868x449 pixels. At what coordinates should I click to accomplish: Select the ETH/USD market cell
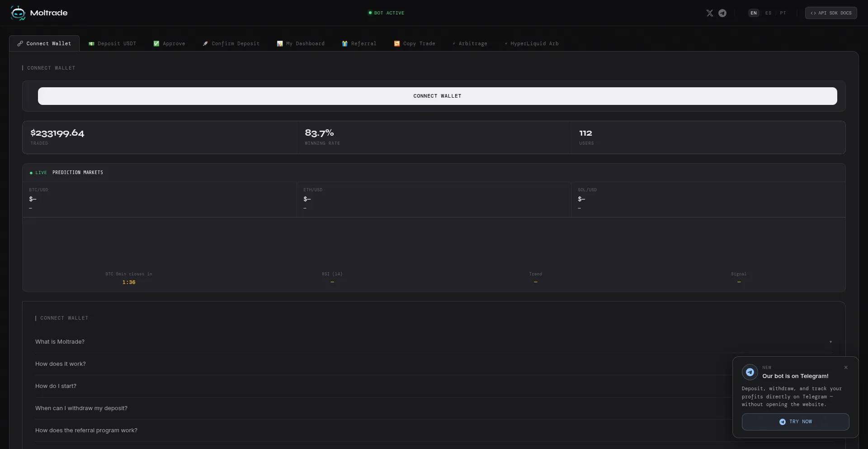click(x=434, y=199)
